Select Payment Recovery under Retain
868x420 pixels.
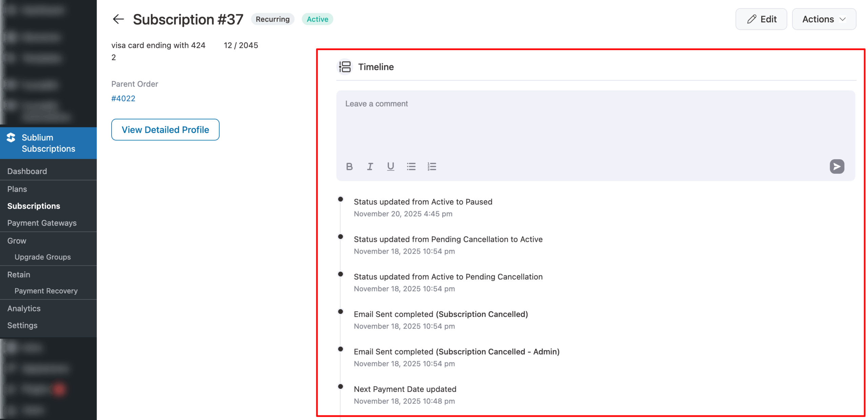click(x=46, y=291)
